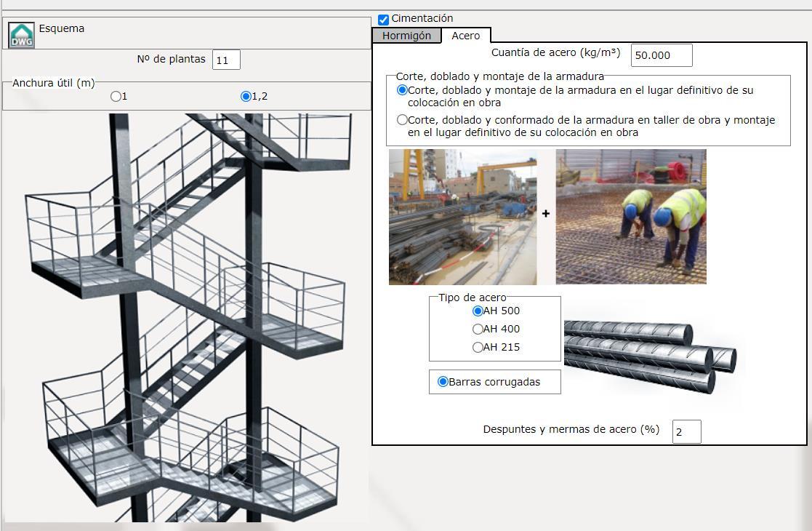This screenshot has width=812, height=531.
Task: Select steel type AH 500
Action: pos(478,311)
